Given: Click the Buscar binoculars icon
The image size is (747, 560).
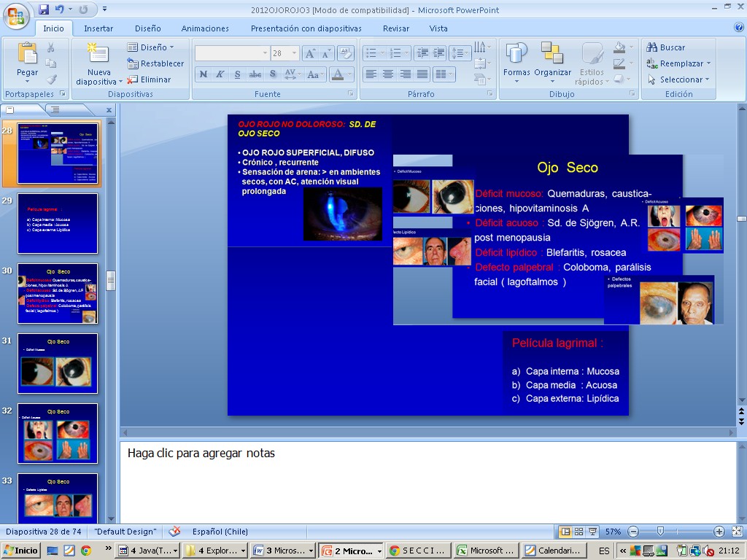Looking at the screenshot, I should 651,47.
